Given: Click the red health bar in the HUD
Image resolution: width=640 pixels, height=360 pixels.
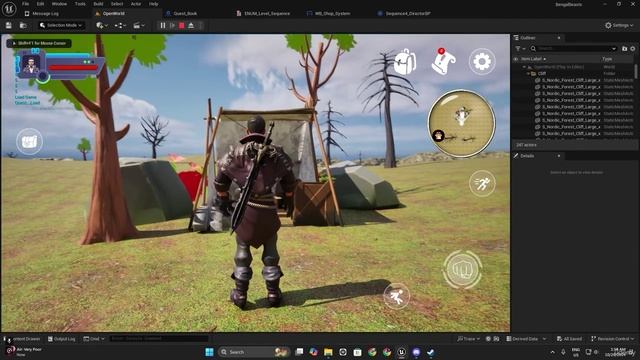Looking at the screenshot, I should [x=73, y=67].
